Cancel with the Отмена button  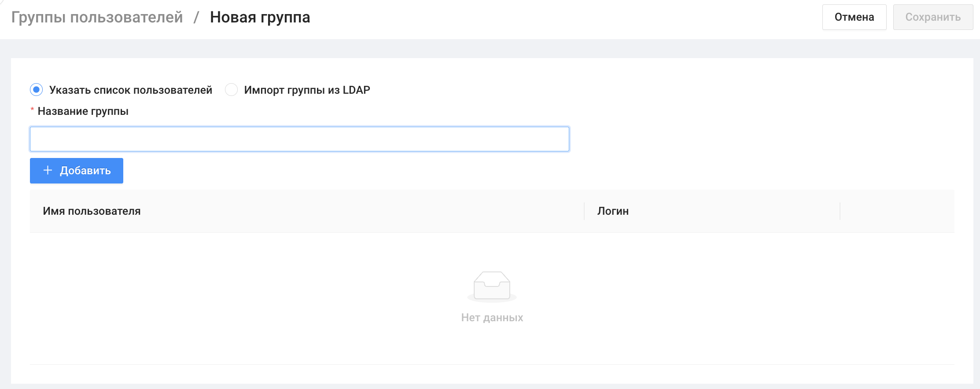[x=854, y=17]
